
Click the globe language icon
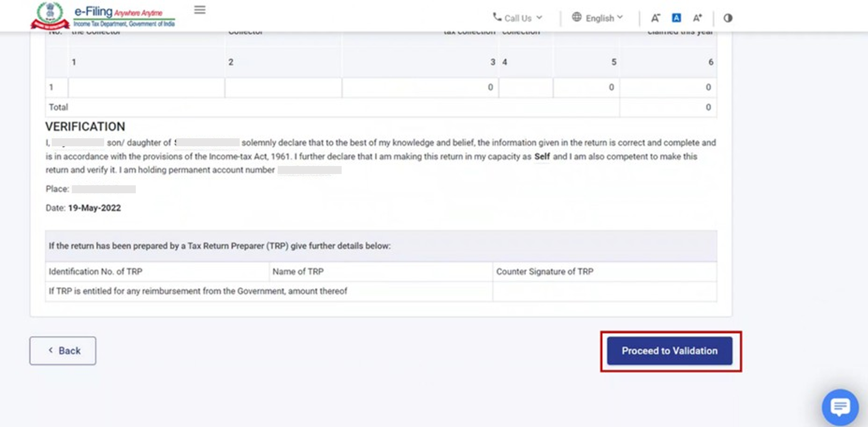(x=577, y=17)
